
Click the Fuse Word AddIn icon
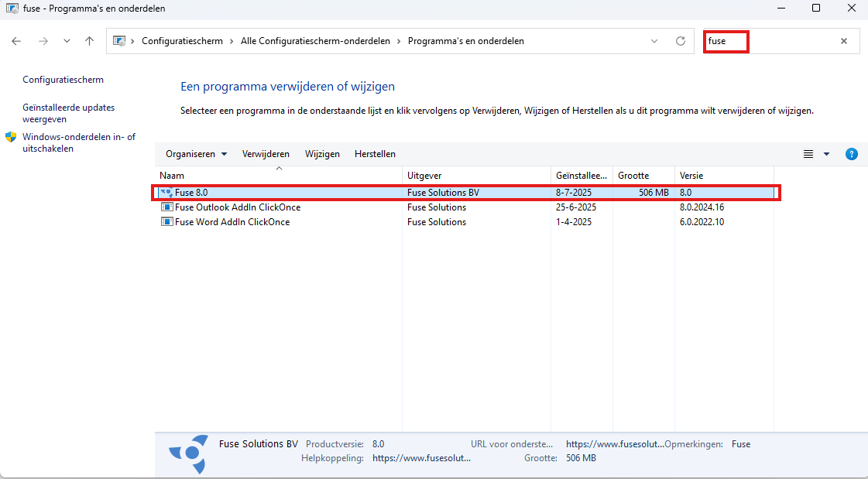click(x=166, y=222)
